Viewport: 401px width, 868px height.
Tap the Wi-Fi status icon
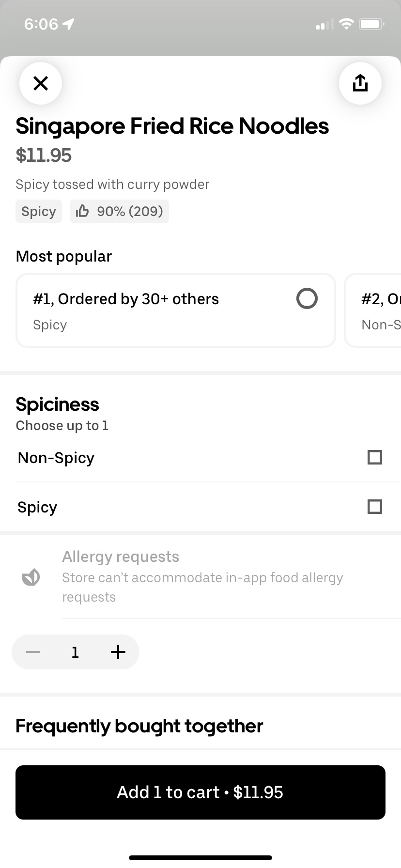click(x=346, y=24)
